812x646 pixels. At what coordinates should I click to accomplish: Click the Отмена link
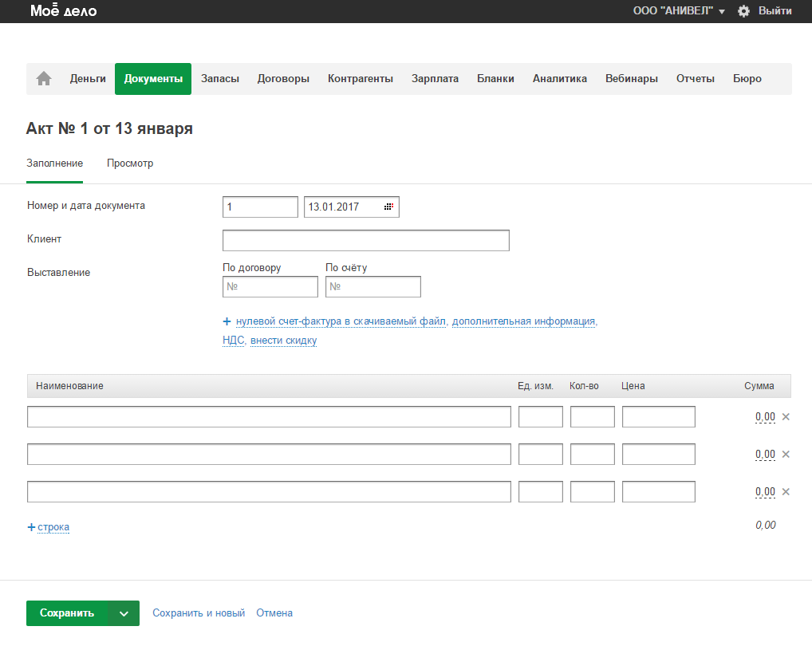[274, 613]
